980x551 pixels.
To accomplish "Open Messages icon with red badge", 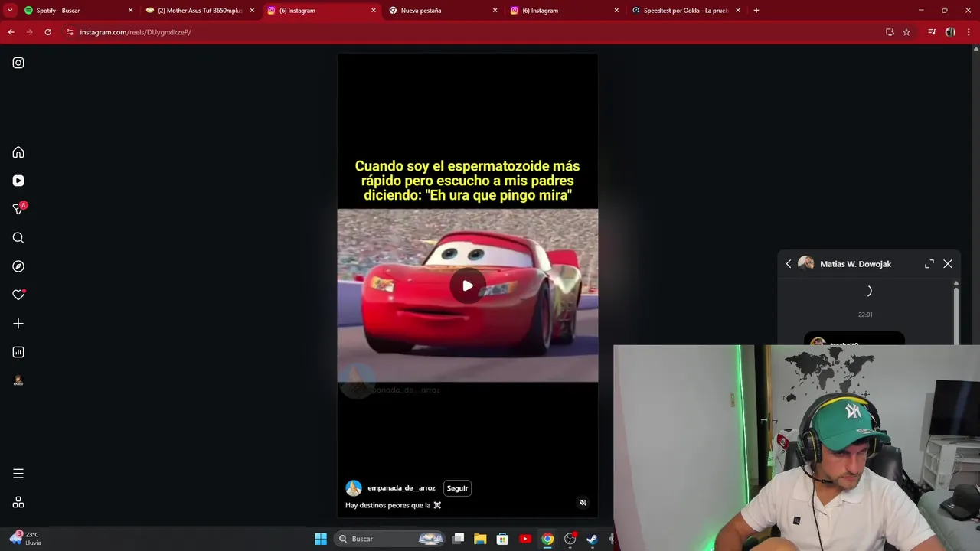I will (18, 209).
